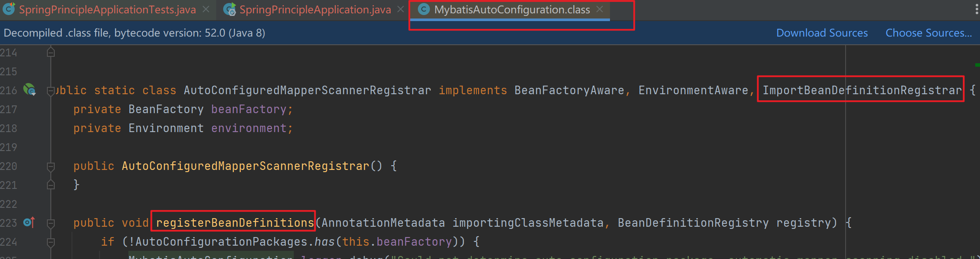980x259 pixels.
Task: Click line number 217 in the gutter
Action: pos(9,109)
